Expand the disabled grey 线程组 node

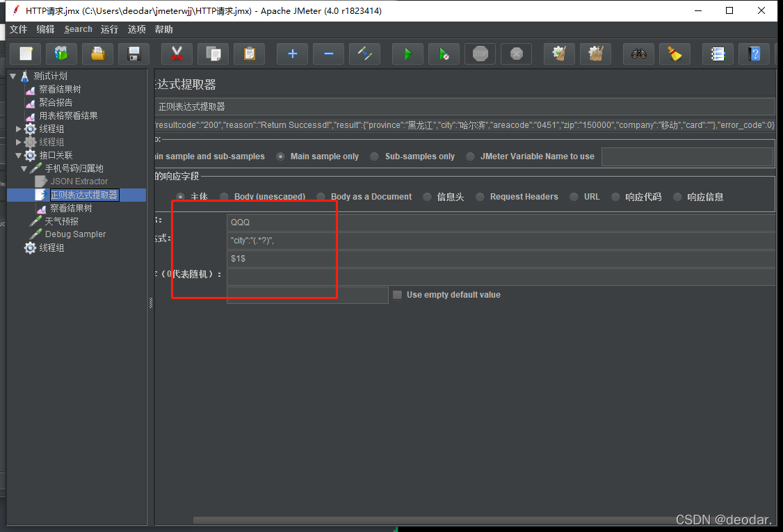[19, 142]
